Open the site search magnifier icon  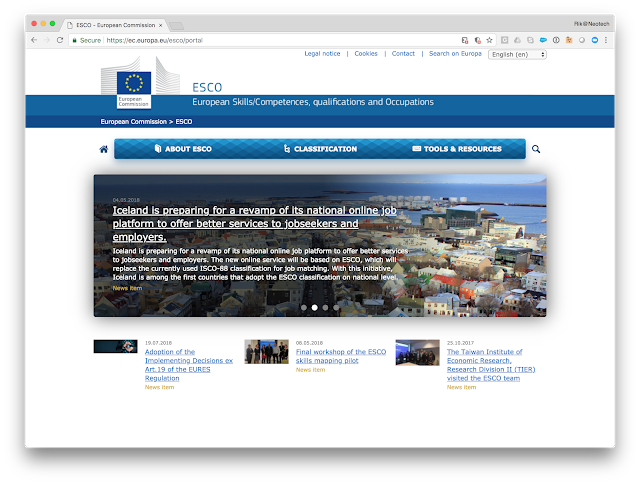click(536, 149)
